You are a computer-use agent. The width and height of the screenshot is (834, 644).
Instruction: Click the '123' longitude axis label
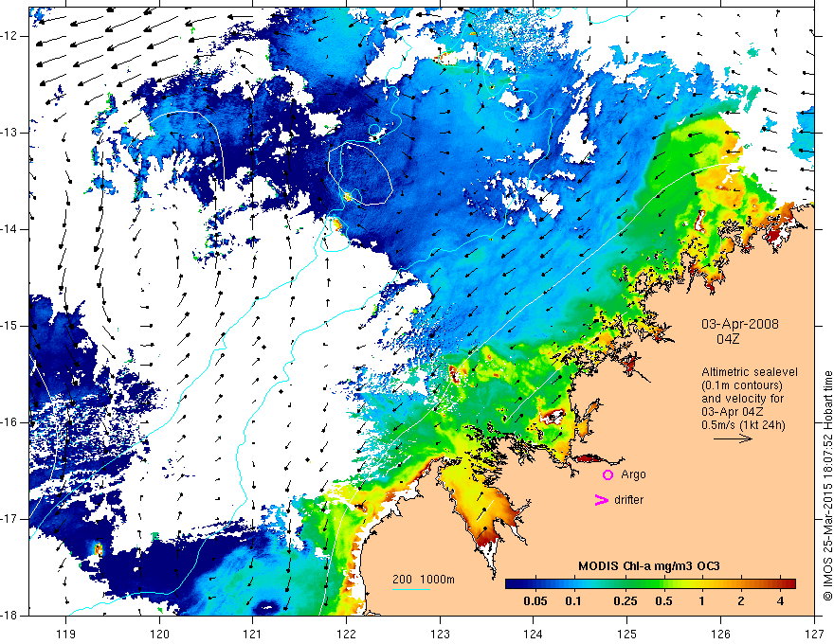point(440,634)
